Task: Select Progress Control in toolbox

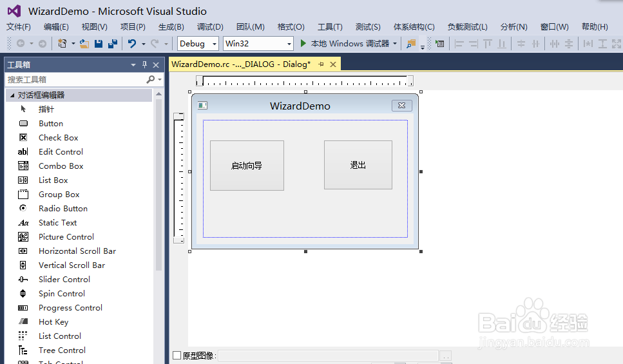Action: click(x=79, y=307)
